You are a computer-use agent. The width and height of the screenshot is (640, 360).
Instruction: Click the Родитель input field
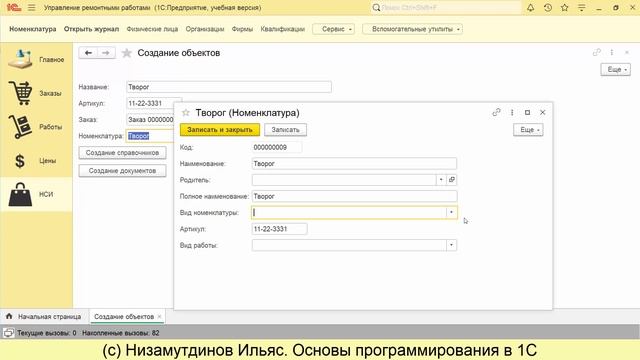(x=344, y=180)
